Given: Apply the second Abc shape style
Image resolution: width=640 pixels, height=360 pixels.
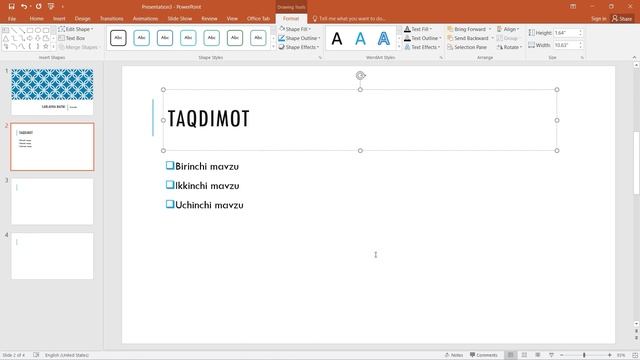Looking at the screenshot, I should pyautogui.click(x=141, y=38).
